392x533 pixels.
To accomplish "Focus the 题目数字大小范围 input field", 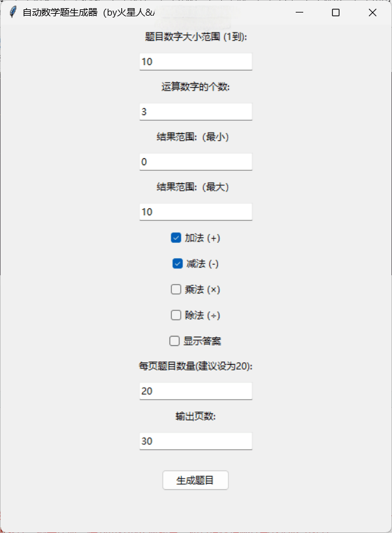I will point(196,61).
